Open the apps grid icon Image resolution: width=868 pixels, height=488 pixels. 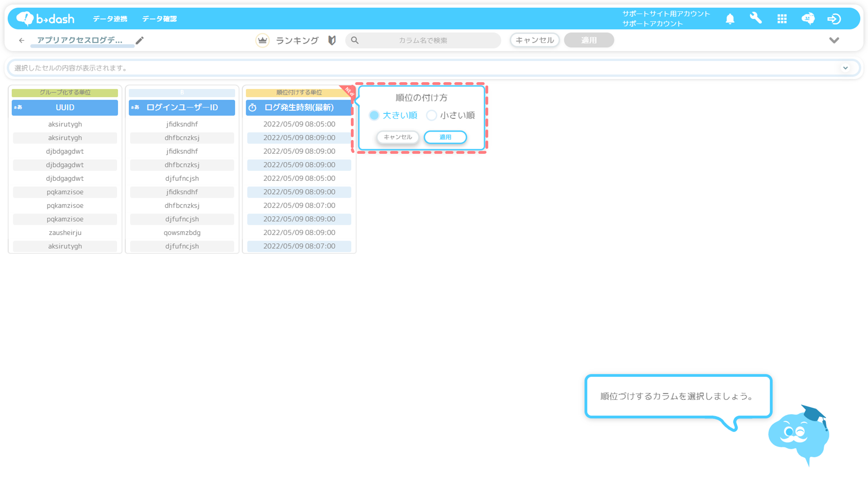(782, 19)
